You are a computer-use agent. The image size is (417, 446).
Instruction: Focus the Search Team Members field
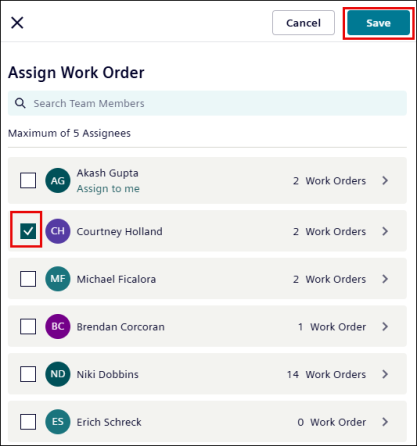[x=207, y=103]
